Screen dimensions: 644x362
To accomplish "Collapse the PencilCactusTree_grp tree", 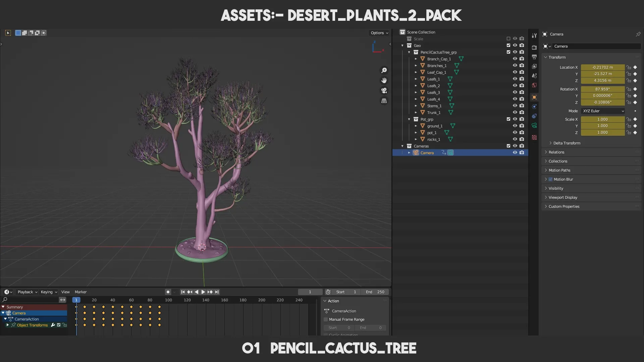I will (x=409, y=52).
